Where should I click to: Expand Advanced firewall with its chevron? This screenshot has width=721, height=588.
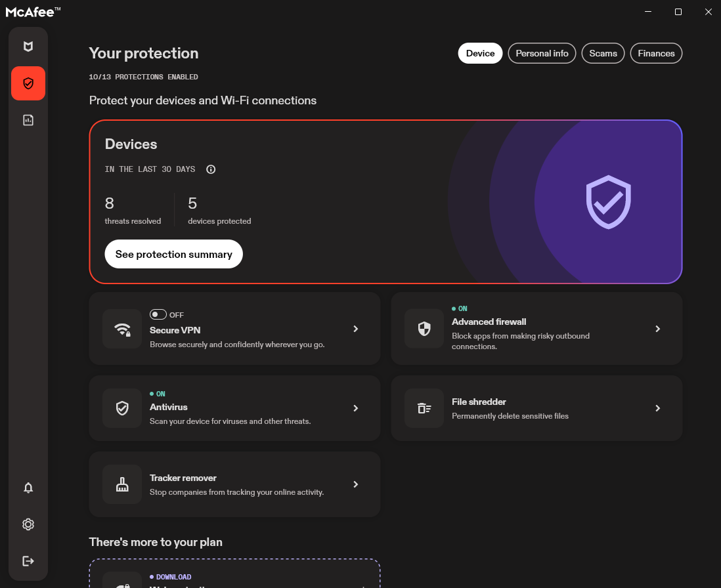(657, 329)
